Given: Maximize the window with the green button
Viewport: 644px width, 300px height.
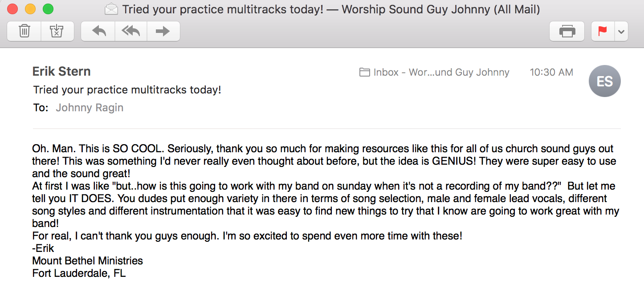Looking at the screenshot, I should click(48, 9).
